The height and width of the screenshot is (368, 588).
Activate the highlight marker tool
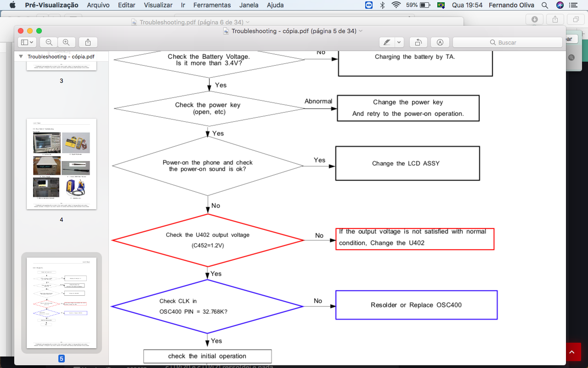387,42
